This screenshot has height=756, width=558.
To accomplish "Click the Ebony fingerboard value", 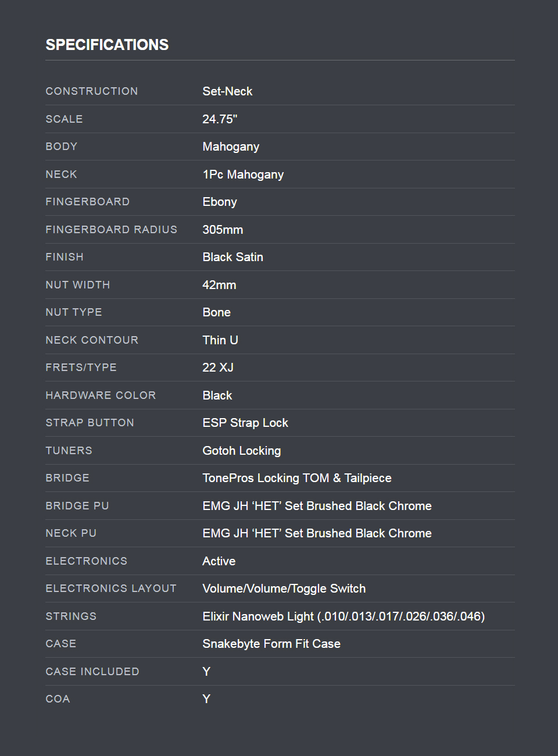I will (220, 202).
